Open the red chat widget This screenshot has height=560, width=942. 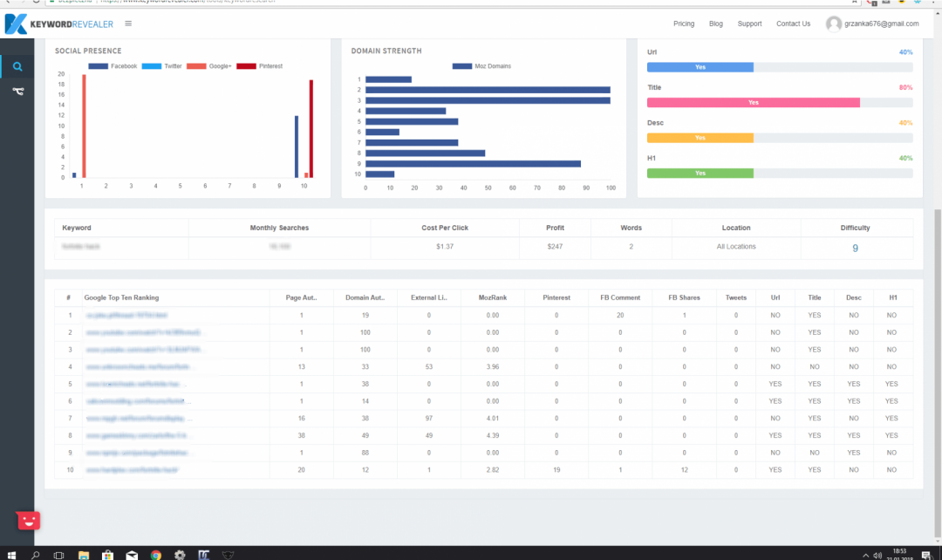[29, 520]
